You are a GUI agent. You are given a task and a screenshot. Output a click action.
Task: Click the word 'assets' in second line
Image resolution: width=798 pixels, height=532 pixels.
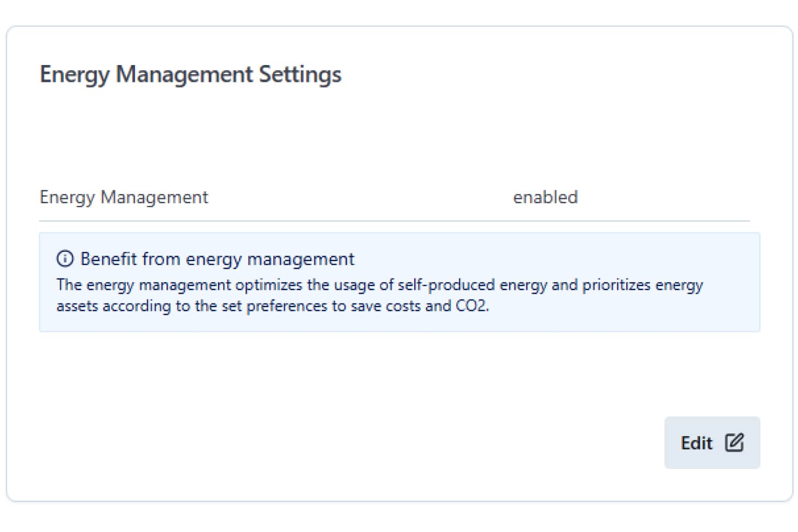click(77, 307)
